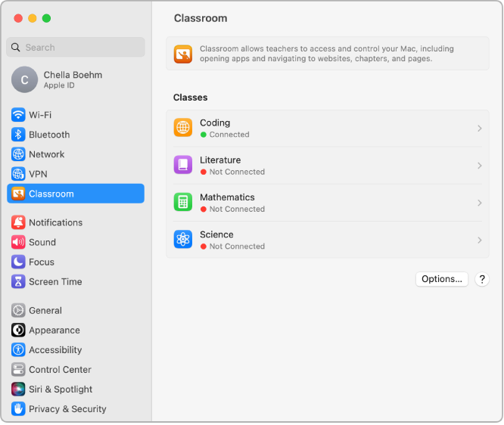The width and height of the screenshot is (504, 425).
Task: Select Bluetooth in the sidebar
Action: point(49,135)
